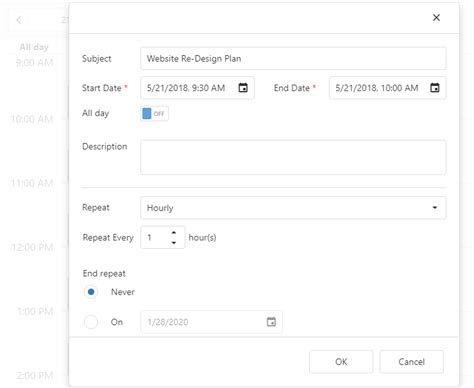Open the Start Date calendar picker icon
The image size is (474, 388).
(243, 88)
